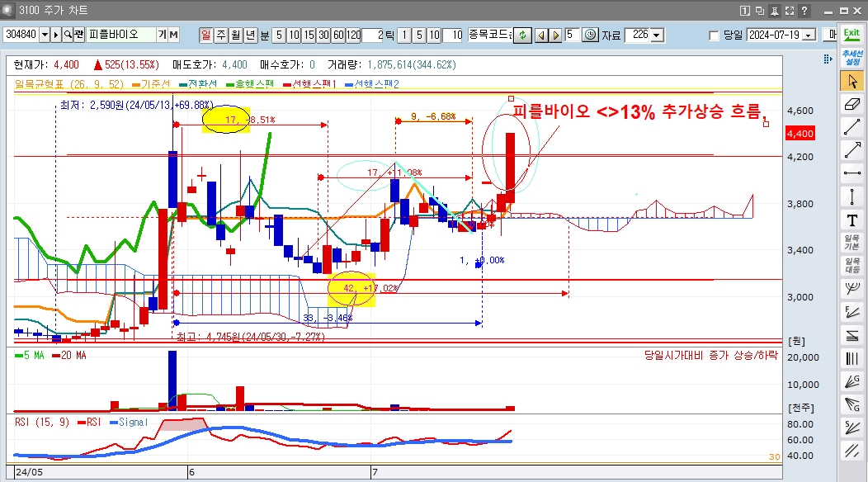Open the stock code 304840 dropdown
Viewport: 868px width, 482px height.
tap(45, 35)
